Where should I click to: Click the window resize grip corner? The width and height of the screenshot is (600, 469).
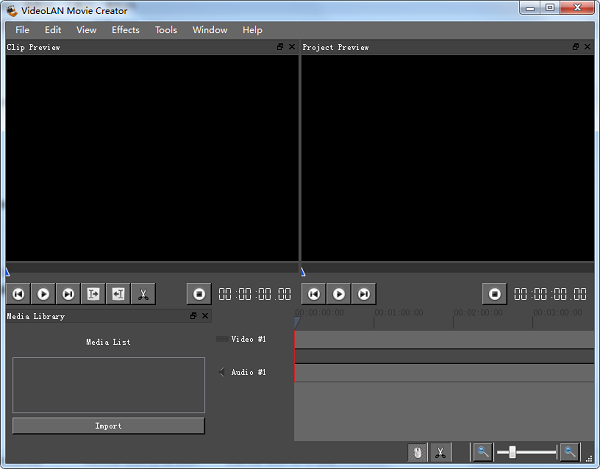(x=589, y=458)
